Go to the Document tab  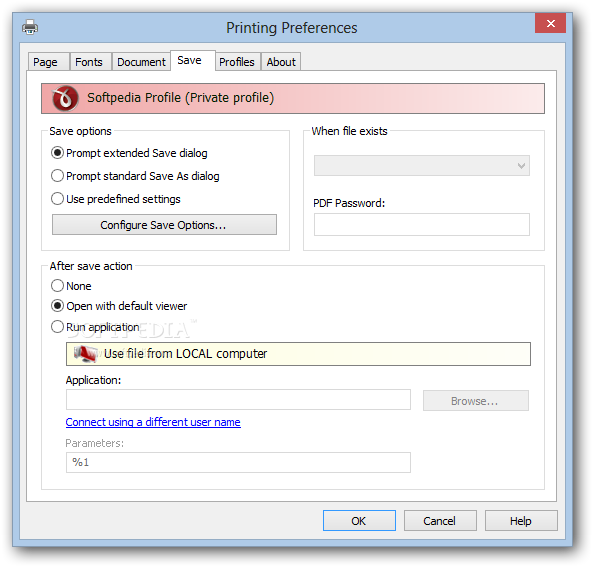point(141,62)
